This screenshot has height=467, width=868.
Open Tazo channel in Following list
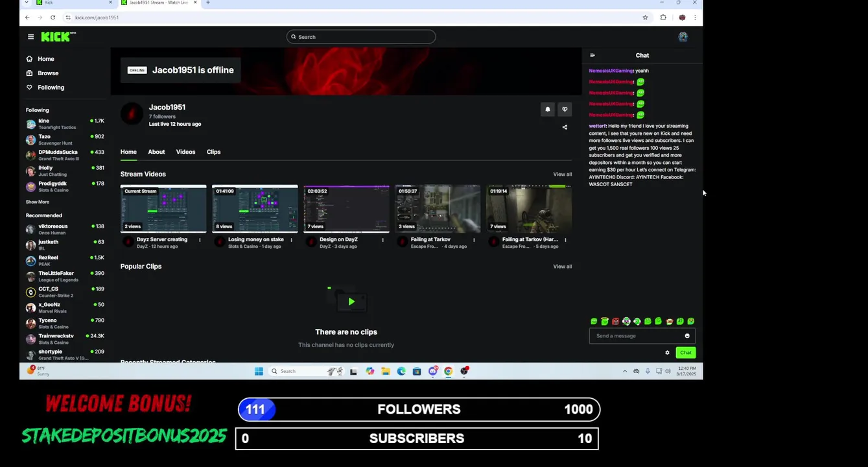click(x=65, y=139)
